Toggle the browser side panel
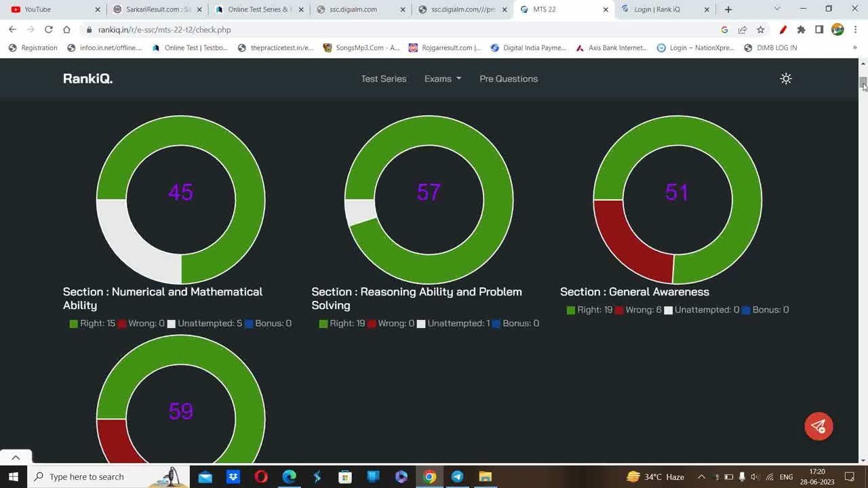The width and height of the screenshot is (868, 488). [x=819, y=30]
